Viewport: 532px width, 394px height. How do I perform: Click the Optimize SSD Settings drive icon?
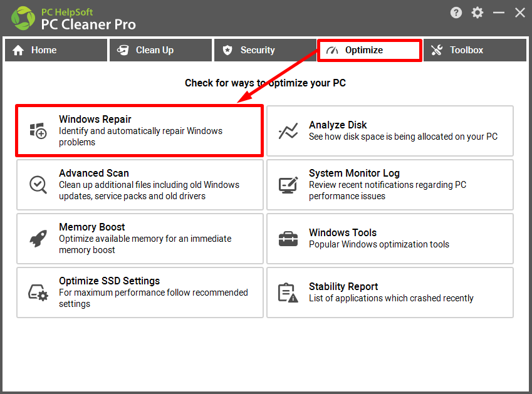pos(38,293)
